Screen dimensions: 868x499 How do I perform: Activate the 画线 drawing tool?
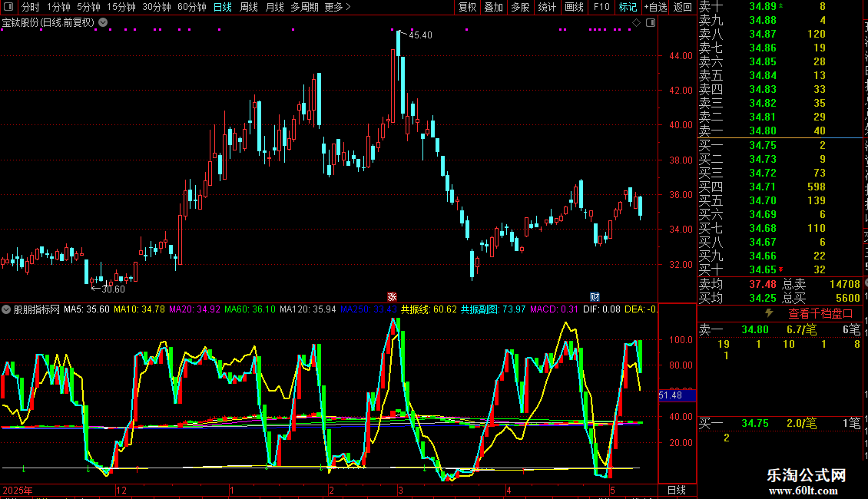[x=574, y=7]
